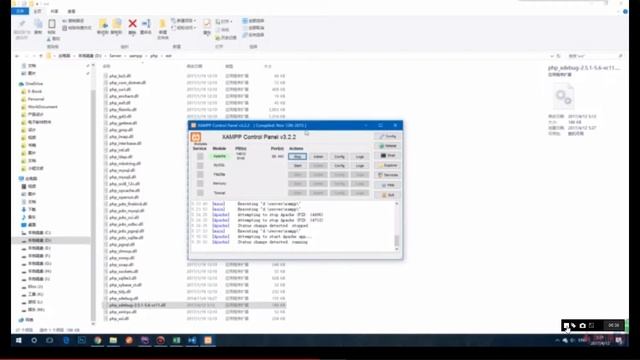Open MySQL Config in XAMPP panel

pyautogui.click(x=339, y=166)
